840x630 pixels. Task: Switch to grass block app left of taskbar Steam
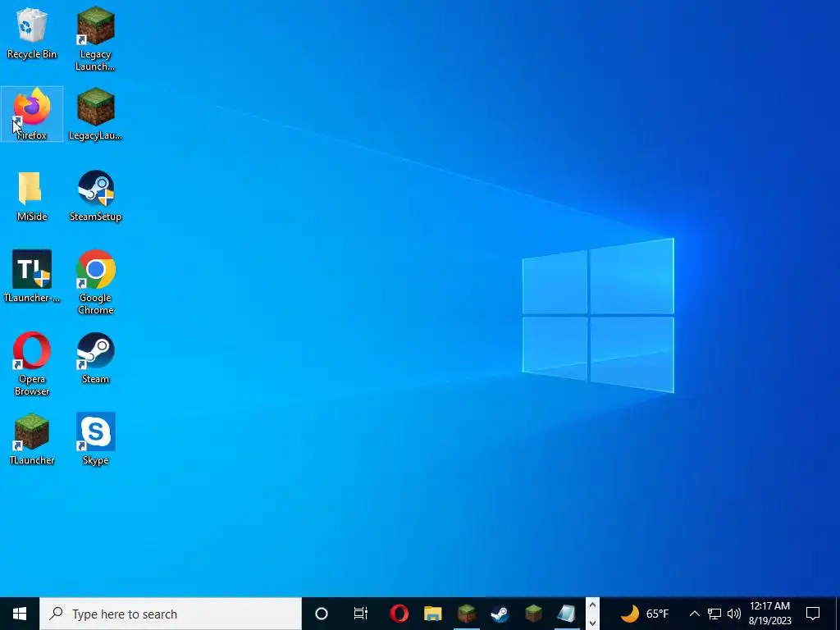(x=467, y=614)
